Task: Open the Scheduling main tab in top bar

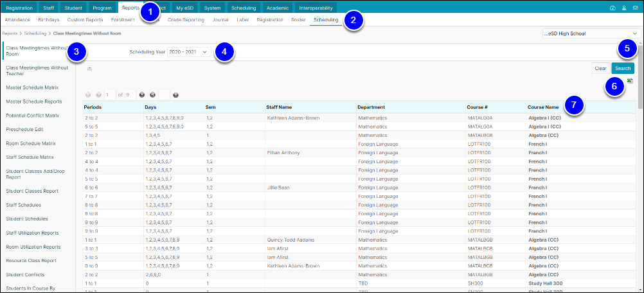Action: [244, 8]
